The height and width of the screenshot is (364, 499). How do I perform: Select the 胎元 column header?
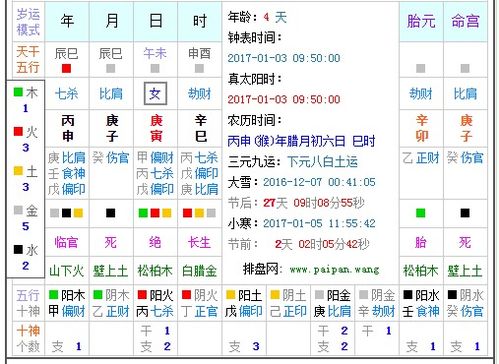coord(421,22)
